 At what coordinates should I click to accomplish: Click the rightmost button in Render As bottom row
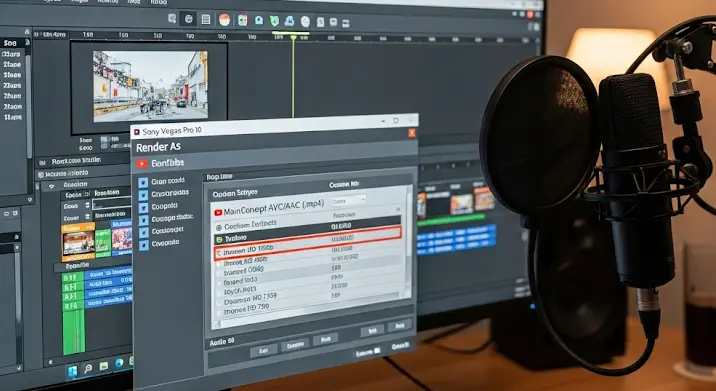[400, 325]
